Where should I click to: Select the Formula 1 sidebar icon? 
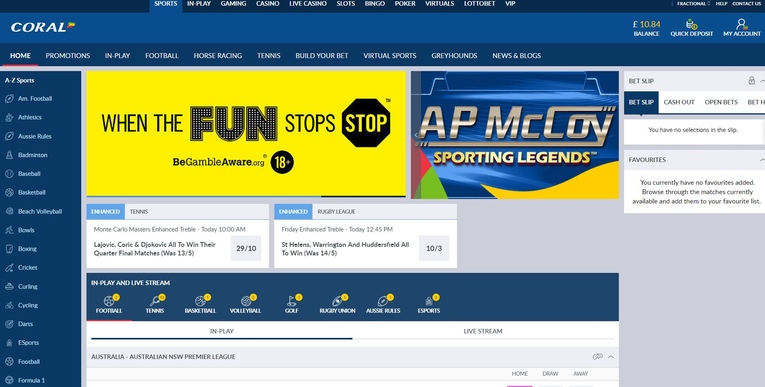[9, 380]
